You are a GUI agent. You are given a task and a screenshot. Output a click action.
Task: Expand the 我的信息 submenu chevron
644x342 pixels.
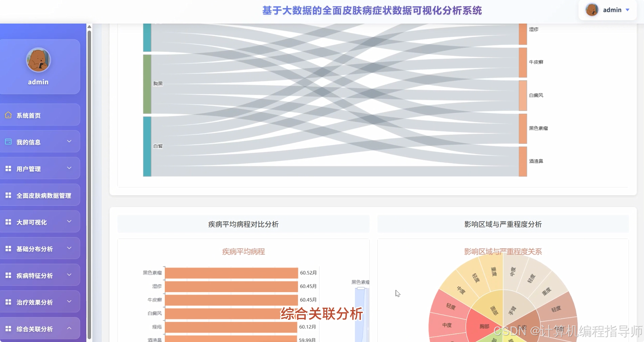[69, 142]
